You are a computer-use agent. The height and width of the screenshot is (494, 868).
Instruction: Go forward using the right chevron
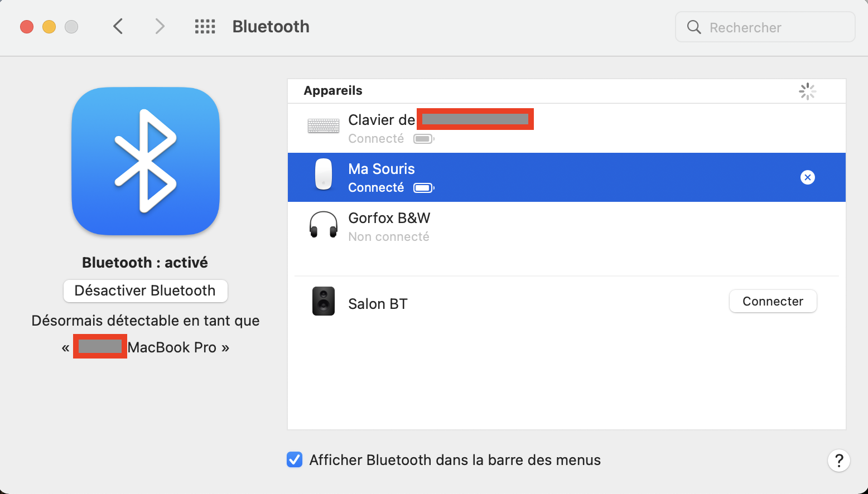click(160, 27)
